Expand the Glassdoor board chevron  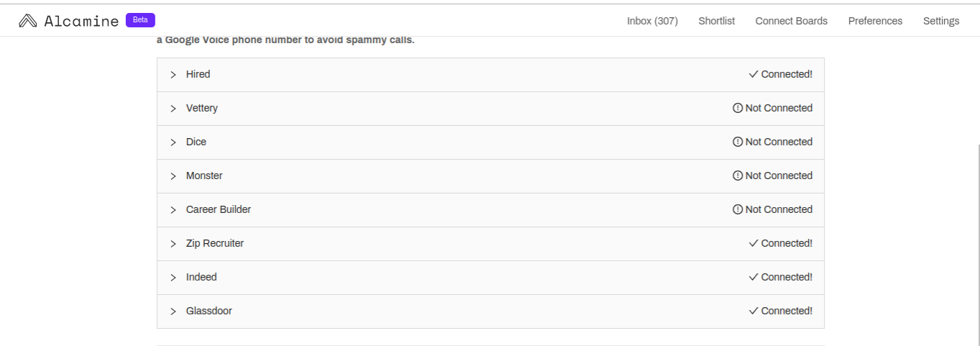tap(173, 311)
